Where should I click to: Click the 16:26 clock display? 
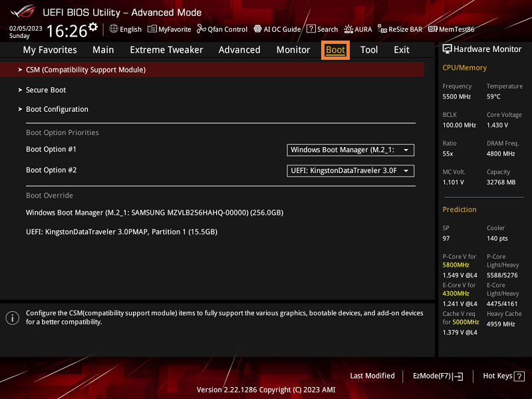tap(67, 31)
